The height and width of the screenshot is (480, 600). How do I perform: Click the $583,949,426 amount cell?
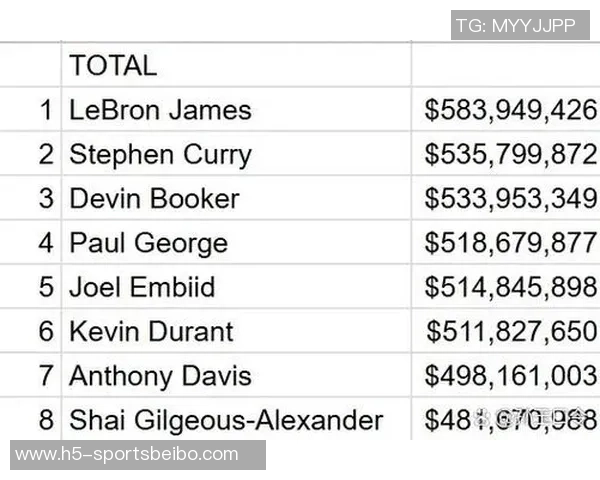pyautogui.click(x=510, y=110)
